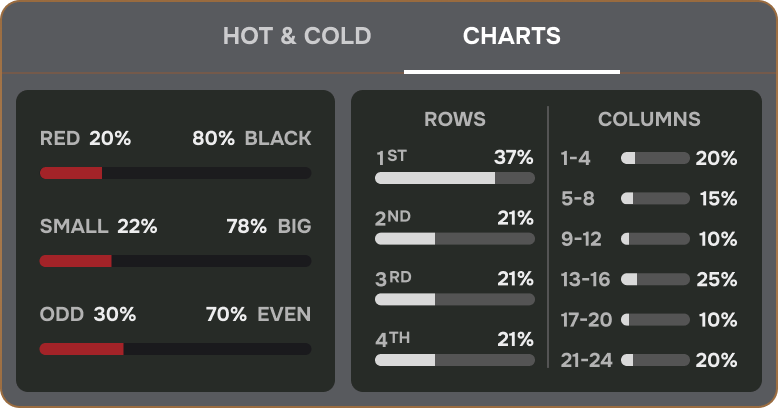The image size is (778, 408).
Task: Click the 80% BLACK label
Action: click(252, 138)
